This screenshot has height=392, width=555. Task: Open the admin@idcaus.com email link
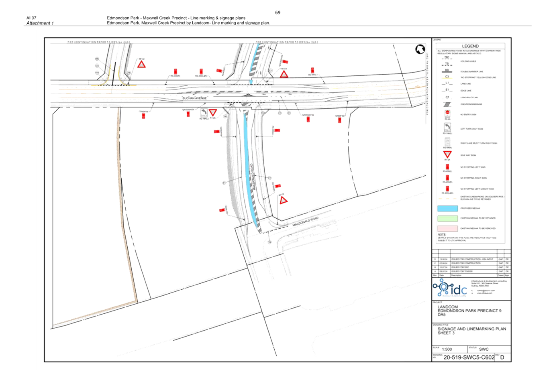tap(486, 290)
